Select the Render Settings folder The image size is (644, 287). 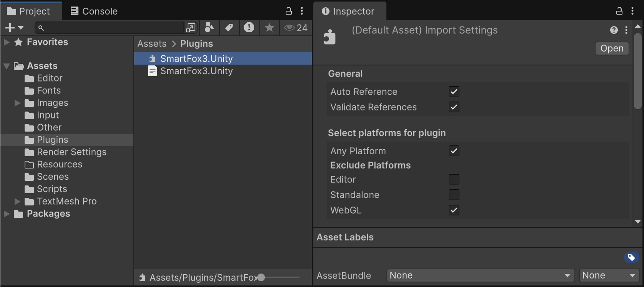65,152
